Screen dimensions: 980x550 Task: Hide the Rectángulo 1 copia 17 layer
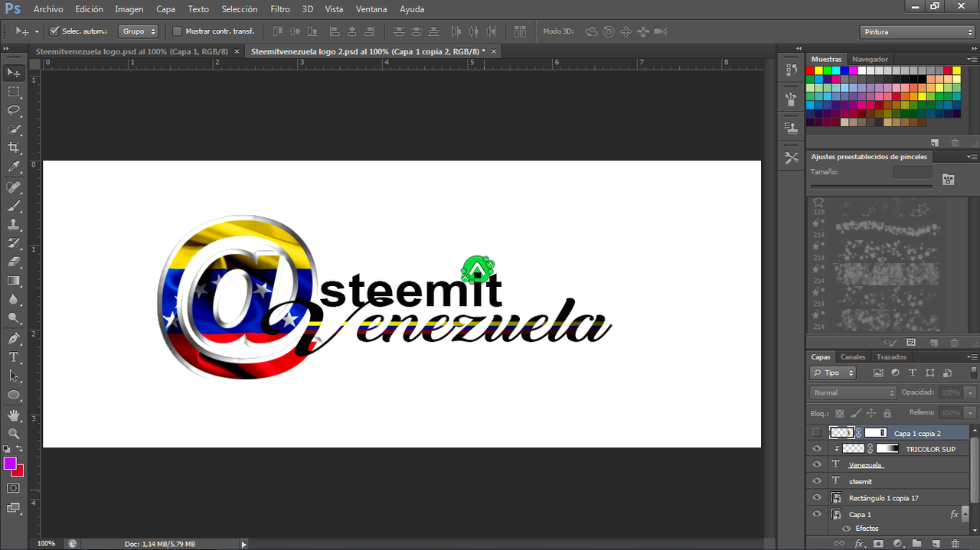click(817, 498)
